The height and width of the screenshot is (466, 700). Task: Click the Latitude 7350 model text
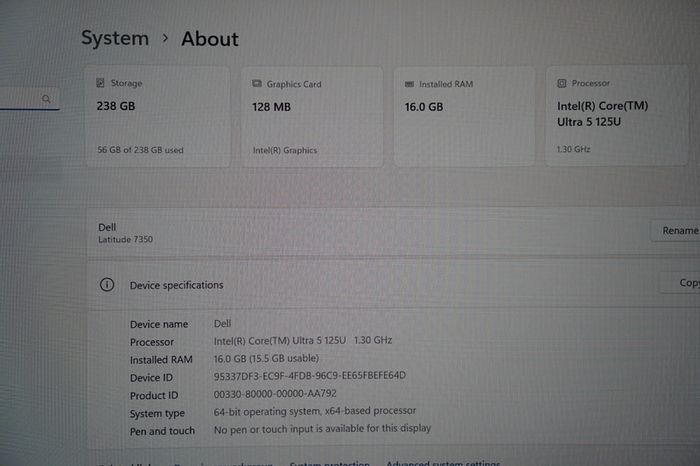tap(125, 239)
